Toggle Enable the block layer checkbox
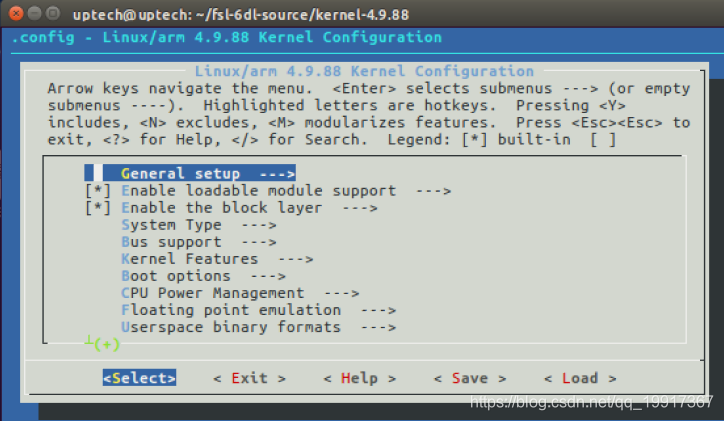 (98, 208)
